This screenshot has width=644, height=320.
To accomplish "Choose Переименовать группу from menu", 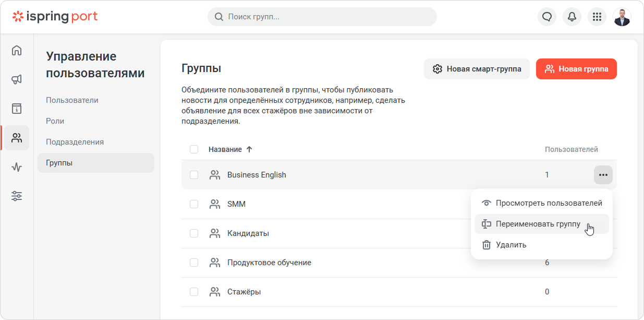I will [x=542, y=224].
